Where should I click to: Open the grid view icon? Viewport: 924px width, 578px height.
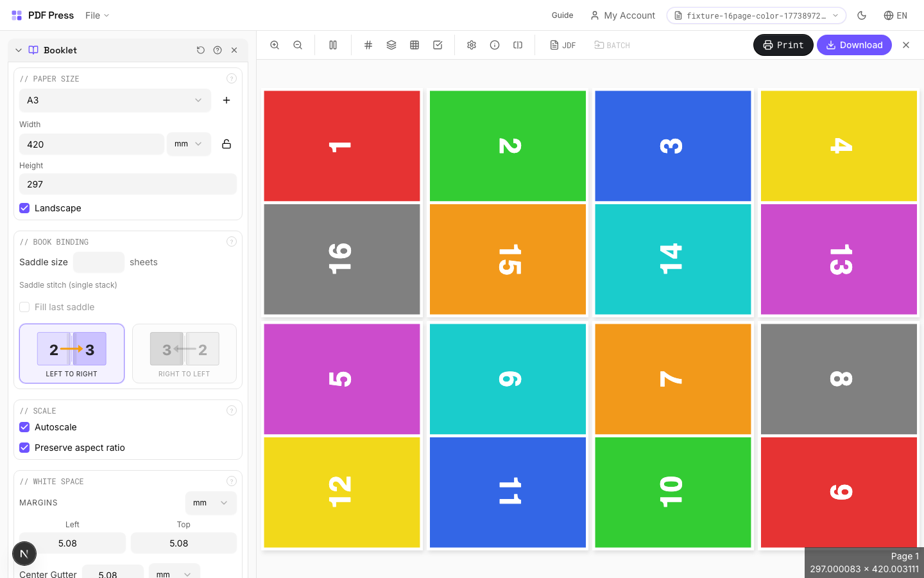(415, 45)
